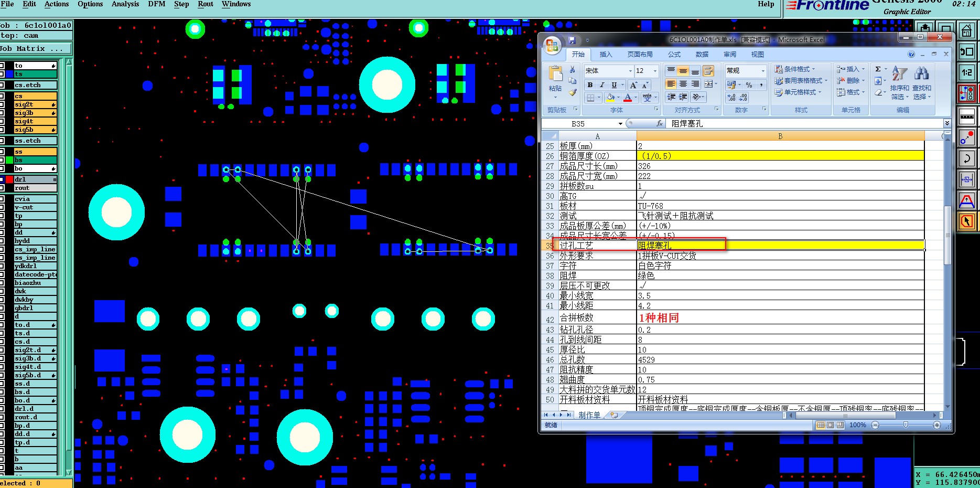The image size is (980, 488).
Task: Click the Wrap Text icon in Excel
Action: (708, 71)
